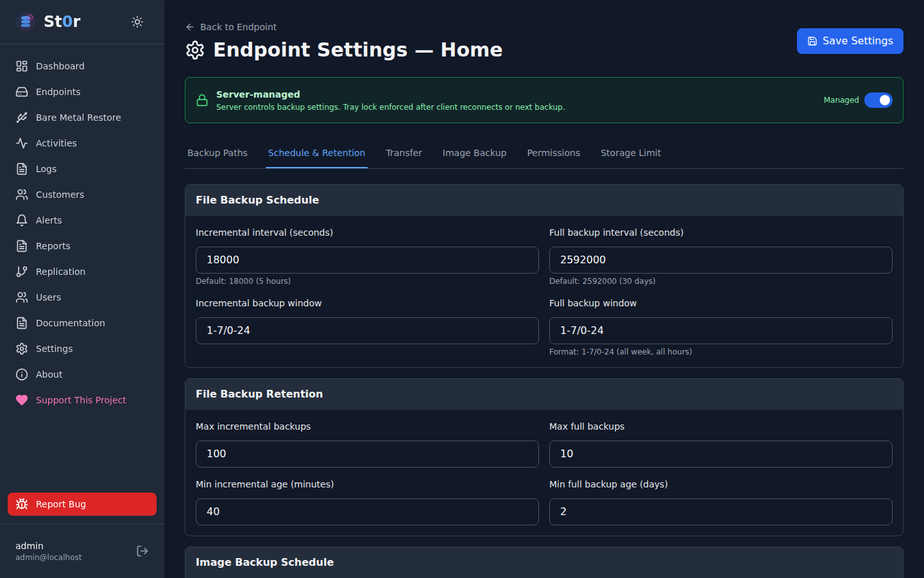Click the Support This Project heart link
The width and height of the screenshot is (924, 578).
81,400
